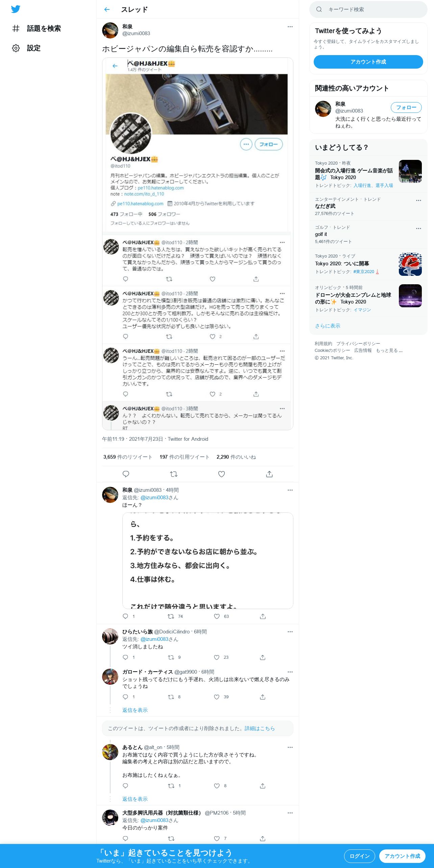Like the ガロード・カーティス reply
The image size is (434, 868).
click(217, 697)
